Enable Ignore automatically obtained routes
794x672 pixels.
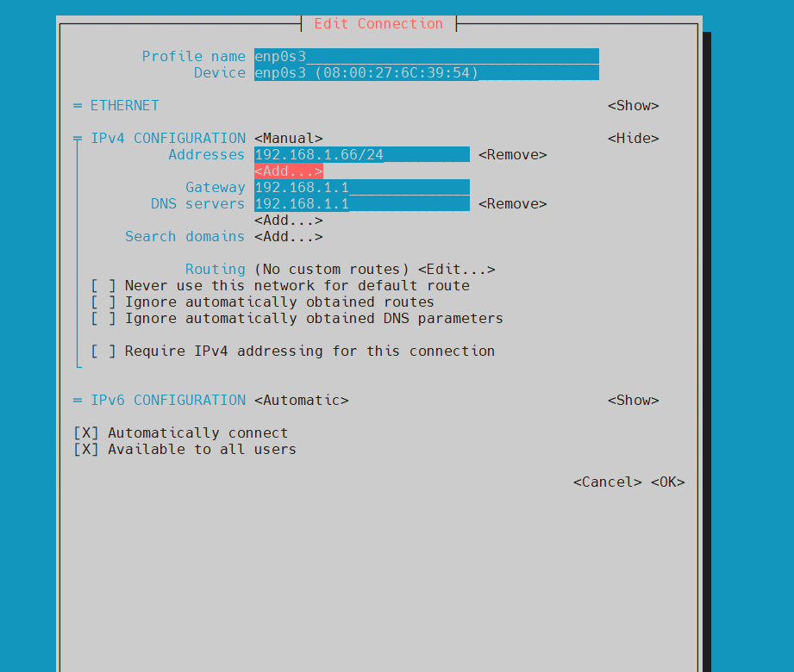point(103,302)
